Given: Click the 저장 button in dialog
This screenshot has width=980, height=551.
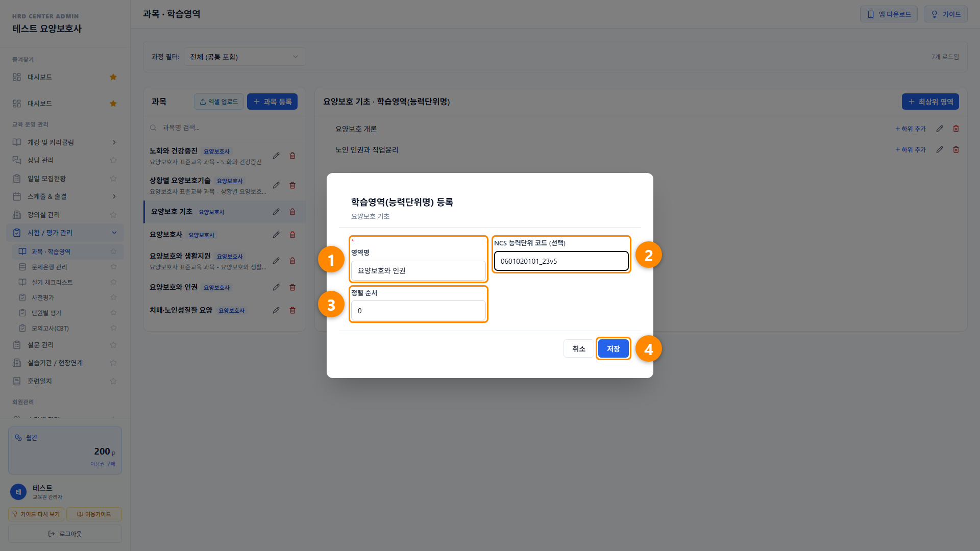Looking at the screenshot, I should click(x=613, y=348).
